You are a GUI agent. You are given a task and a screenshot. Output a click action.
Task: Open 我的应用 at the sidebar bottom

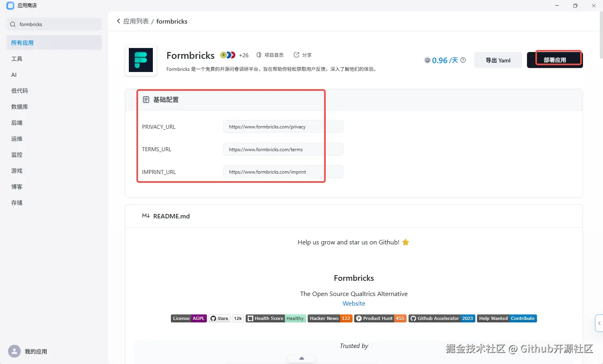click(36, 352)
